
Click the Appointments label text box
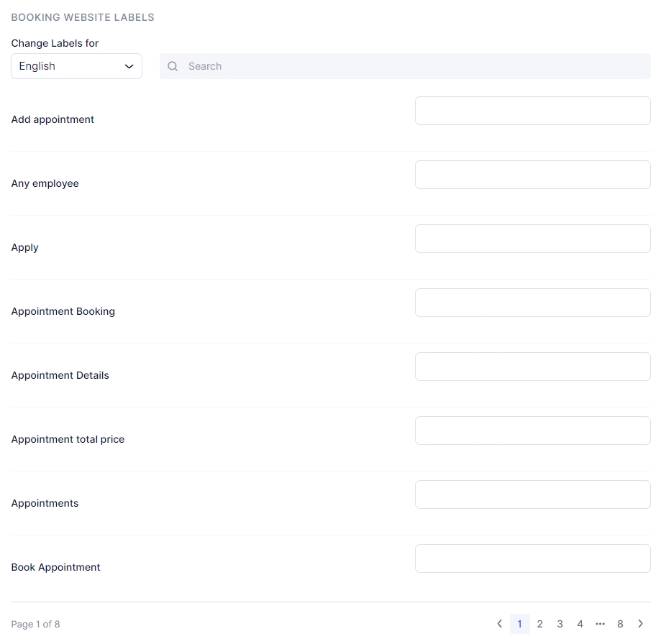point(532,494)
